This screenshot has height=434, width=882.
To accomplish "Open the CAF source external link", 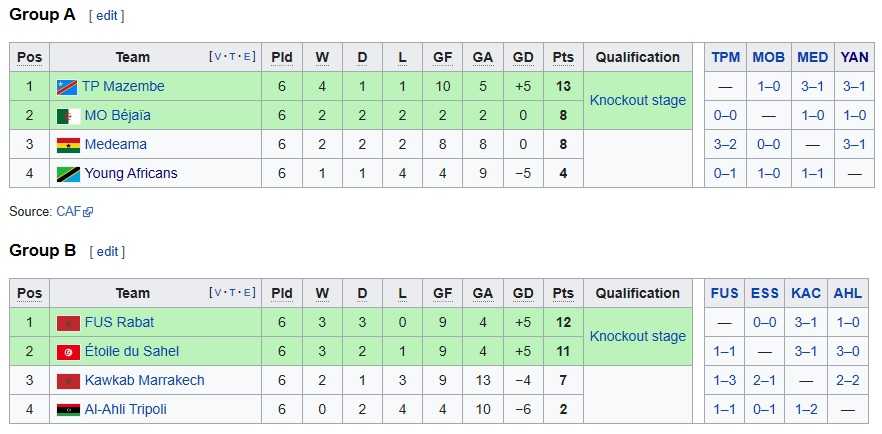I will pyautogui.click(x=74, y=212).
